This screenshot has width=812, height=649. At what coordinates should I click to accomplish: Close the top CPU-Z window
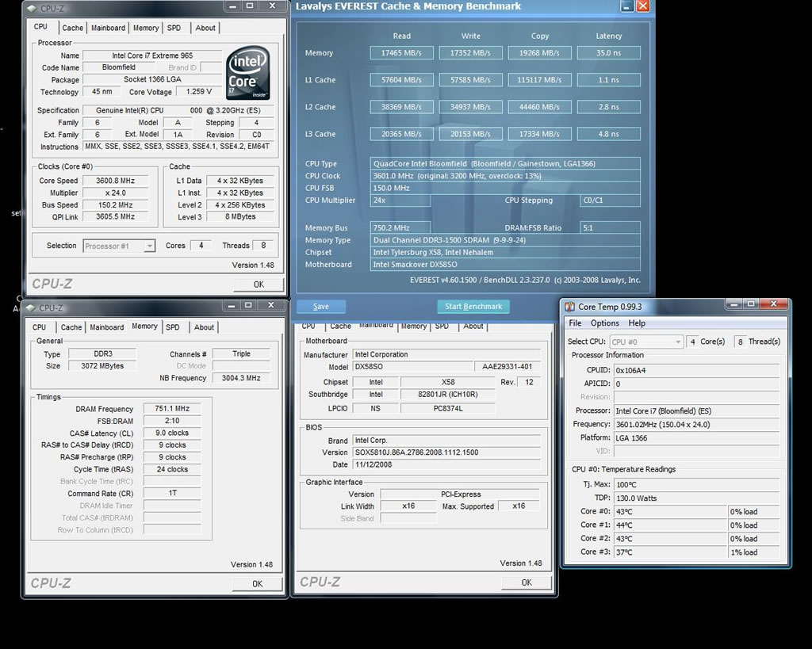(271, 6)
